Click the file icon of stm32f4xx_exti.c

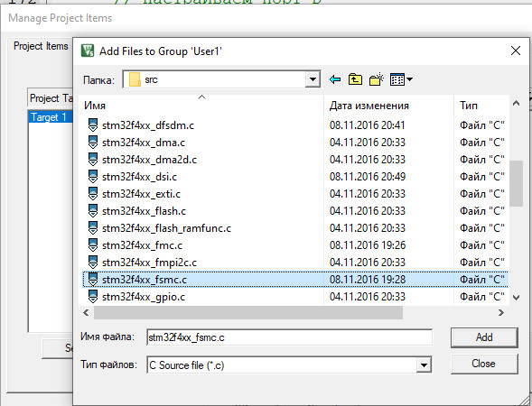pyautogui.click(x=93, y=193)
